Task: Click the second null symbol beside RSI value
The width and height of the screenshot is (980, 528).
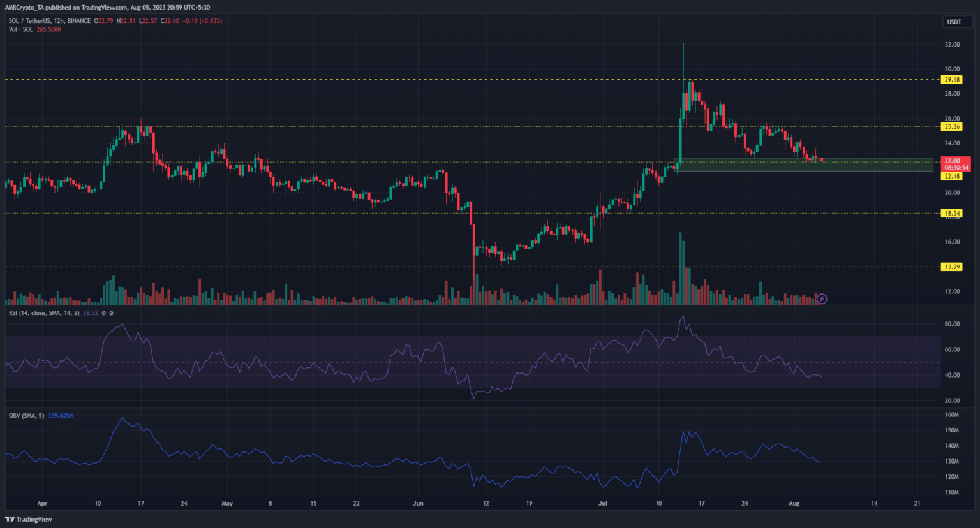Action: pyautogui.click(x=111, y=313)
